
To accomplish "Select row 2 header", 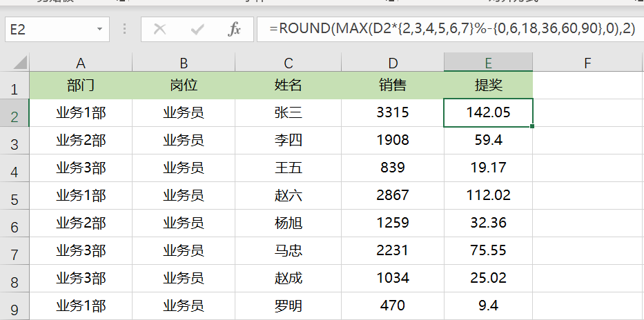I will click(x=14, y=113).
